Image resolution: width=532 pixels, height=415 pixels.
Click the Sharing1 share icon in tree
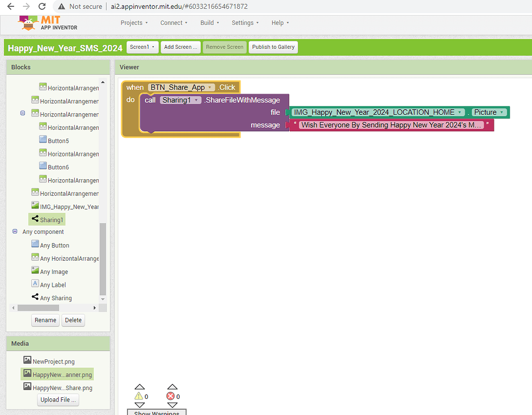coord(35,219)
